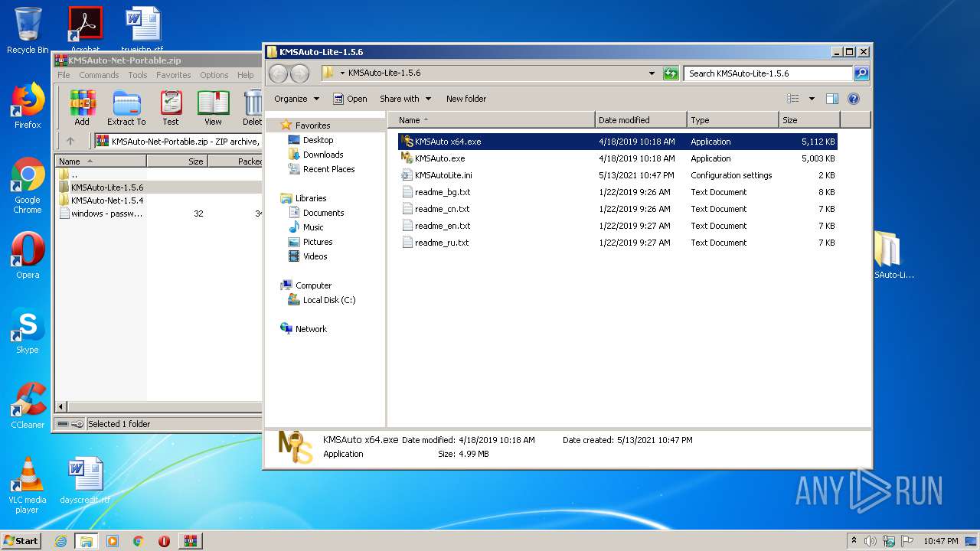The width and height of the screenshot is (980, 551).
Task: Click Internet Explorer taskbar icon
Action: 61,540
